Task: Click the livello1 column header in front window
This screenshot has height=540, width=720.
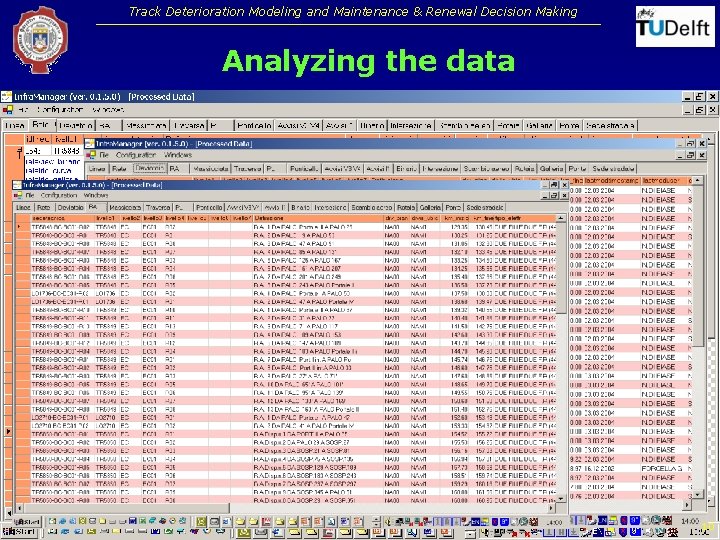Action: [107, 218]
